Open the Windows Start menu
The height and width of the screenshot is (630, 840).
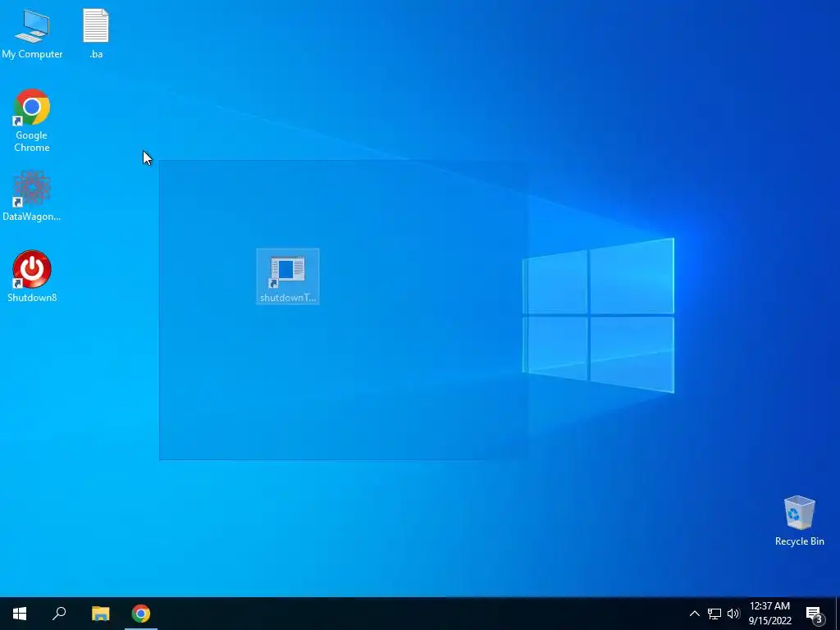coord(20,614)
